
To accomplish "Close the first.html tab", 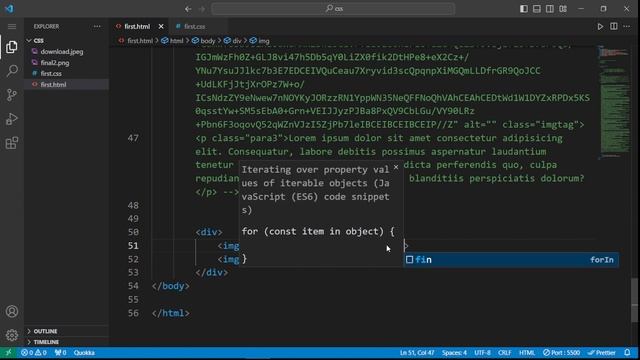I will [x=161, y=27].
